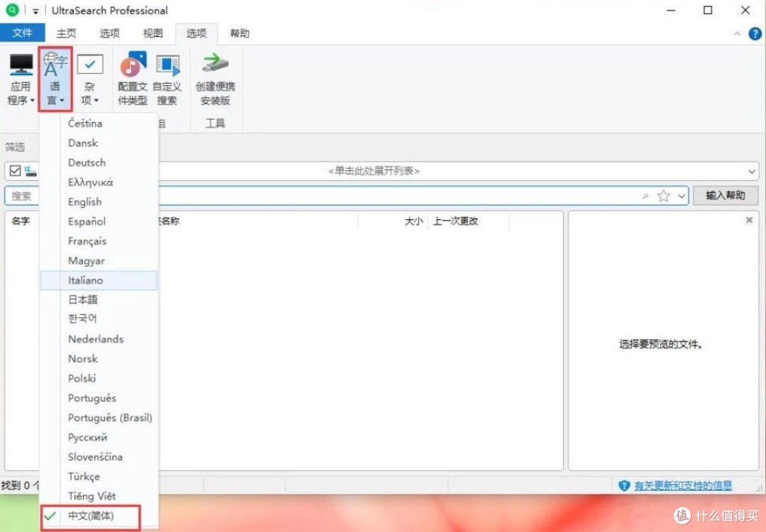Open 自定义搜索 tool
The width and height of the screenshot is (766, 532).
pos(167,79)
